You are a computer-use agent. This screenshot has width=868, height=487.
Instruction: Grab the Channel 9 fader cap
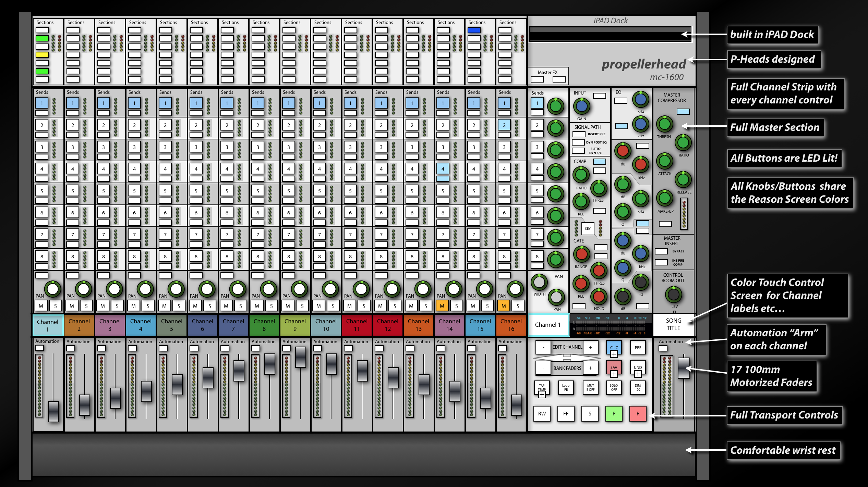300,357
